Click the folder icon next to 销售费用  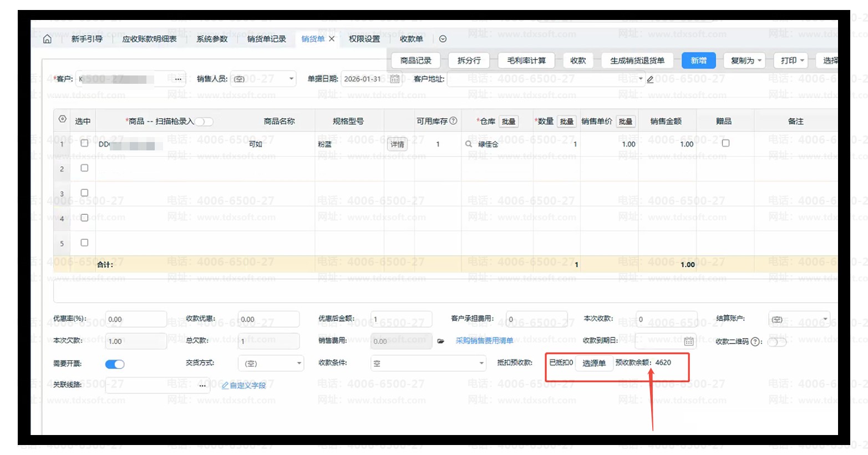point(441,341)
